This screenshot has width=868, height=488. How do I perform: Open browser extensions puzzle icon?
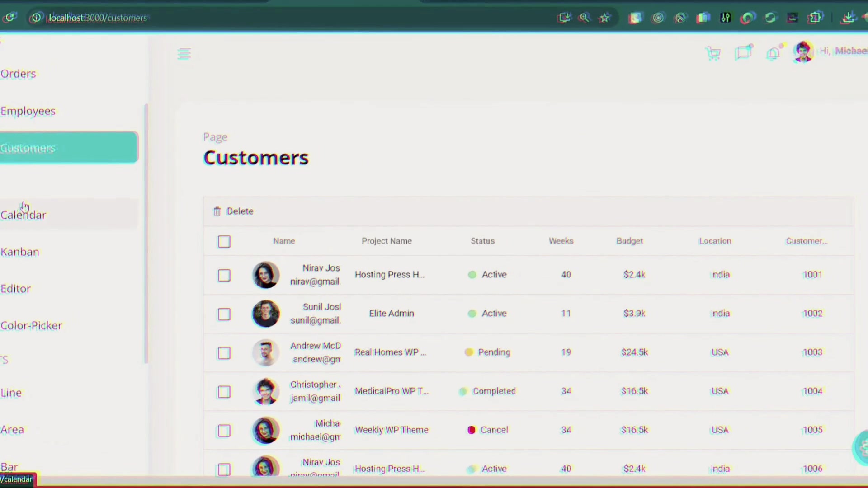click(x=815, y=18)
